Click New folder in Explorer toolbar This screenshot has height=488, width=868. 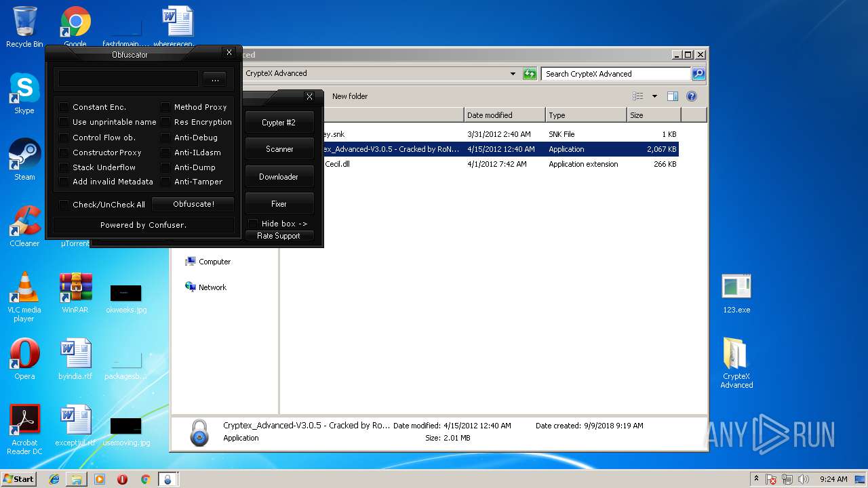click(x=350, y=96)
